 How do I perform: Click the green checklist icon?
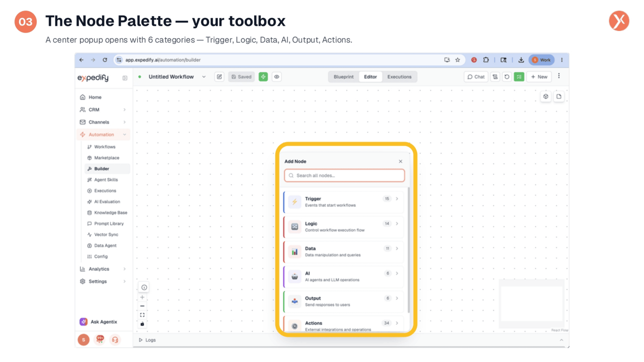pyautogui.click(x=519, y=77)
